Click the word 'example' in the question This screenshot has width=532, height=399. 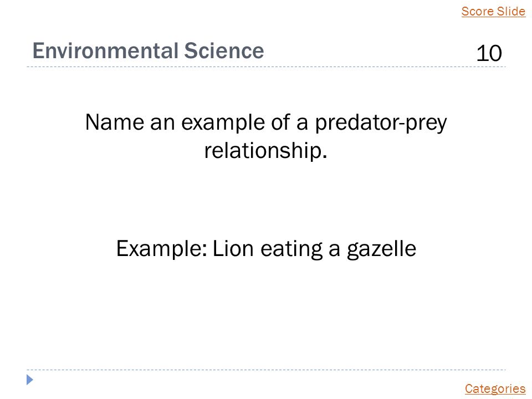pos(223,123)
